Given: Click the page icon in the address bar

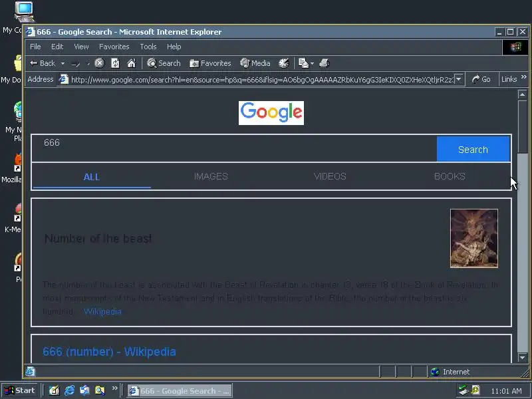Looking at the screenshot, I should pyautogui.click(x=63, y=79).
